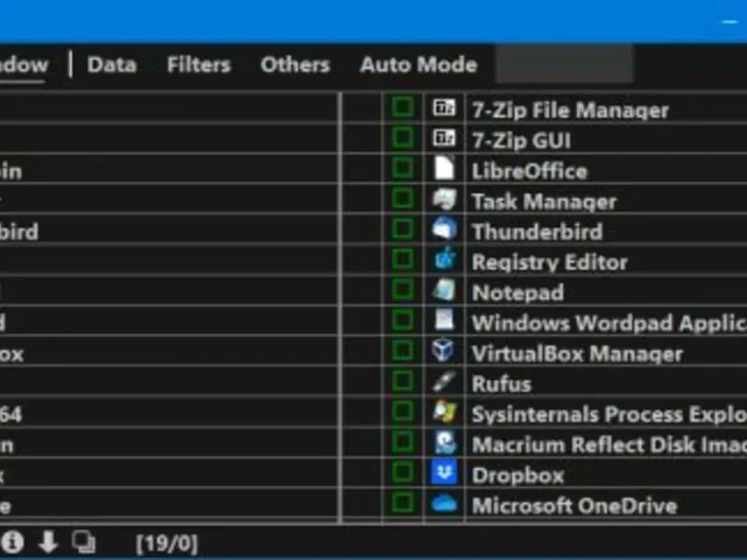The image size is (747, 560).
Task: Click the Thunderbird icon
Action: [x=444, y=229]
